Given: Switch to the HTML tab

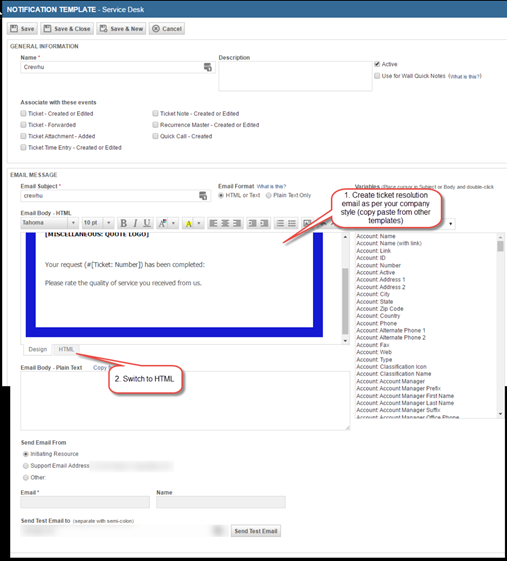Looking at the screenshot, I should pos(66,349).
